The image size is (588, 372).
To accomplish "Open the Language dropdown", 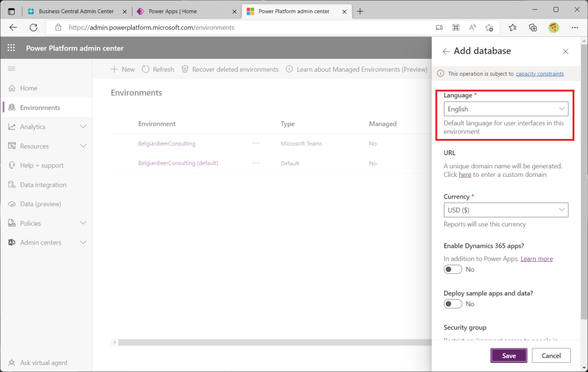I will [506, 109].
